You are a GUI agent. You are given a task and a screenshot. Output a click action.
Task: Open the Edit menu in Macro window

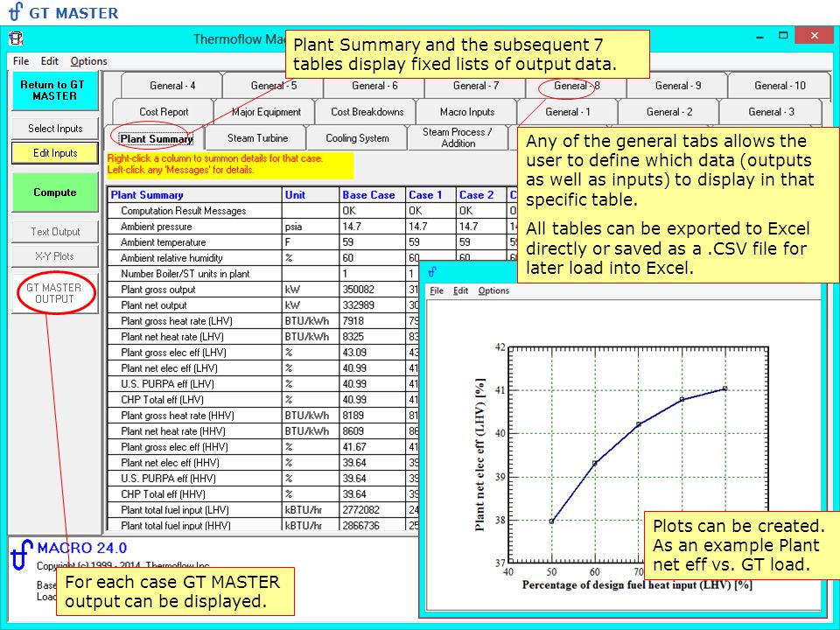click(49, 61)
